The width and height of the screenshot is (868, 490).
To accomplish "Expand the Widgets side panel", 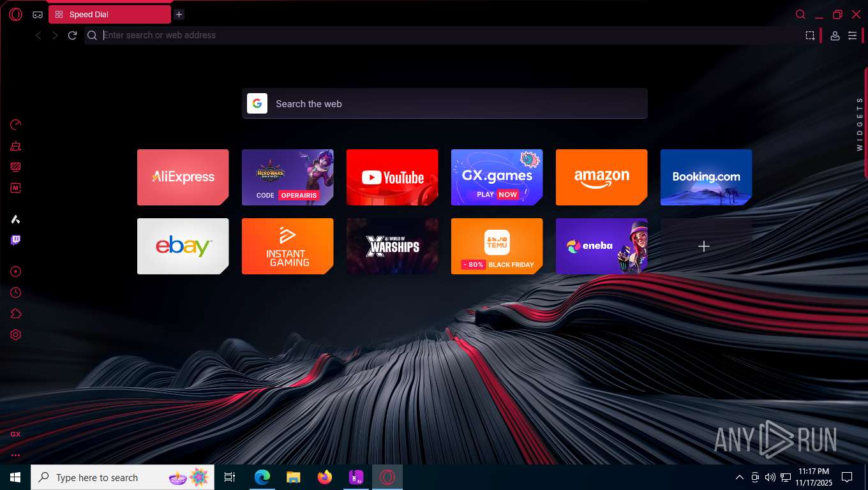I will (860, 124).
